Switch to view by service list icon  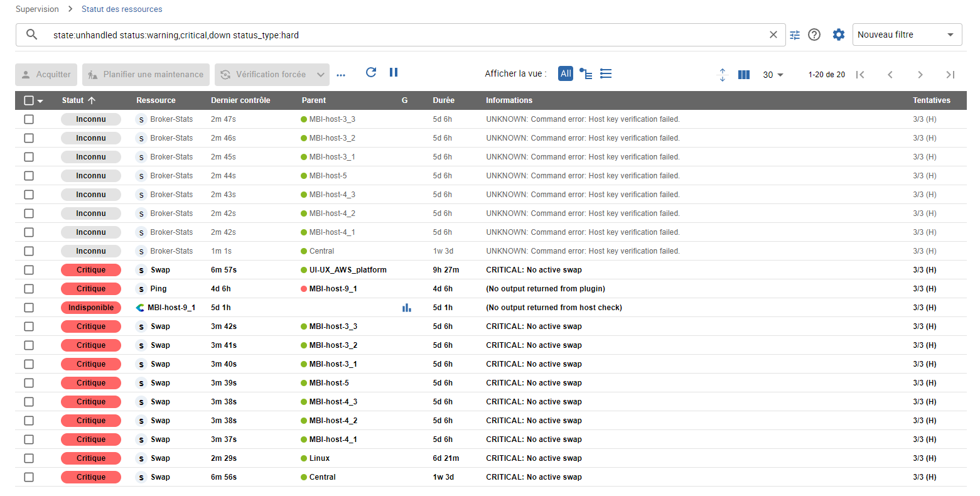(x=606, y=74)
